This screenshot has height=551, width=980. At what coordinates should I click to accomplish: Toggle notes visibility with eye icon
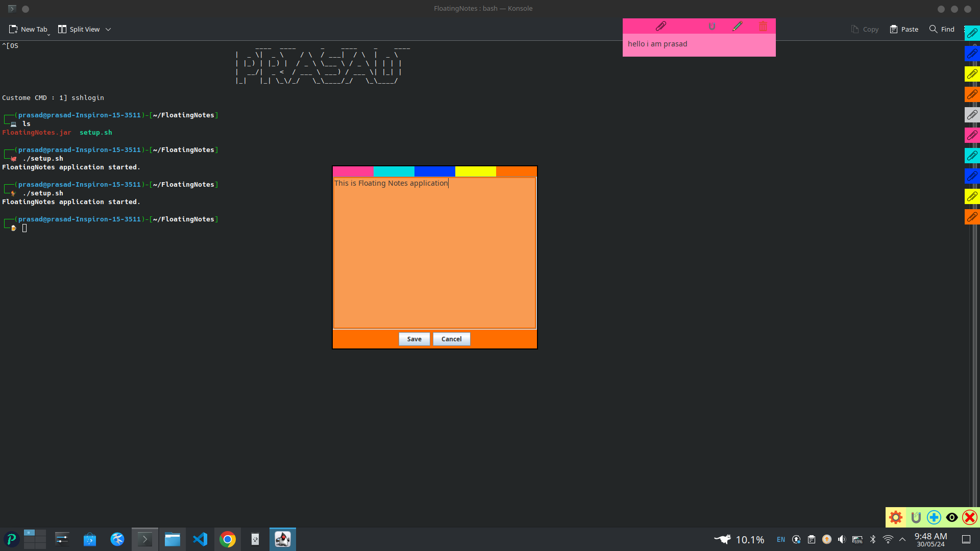952,517
